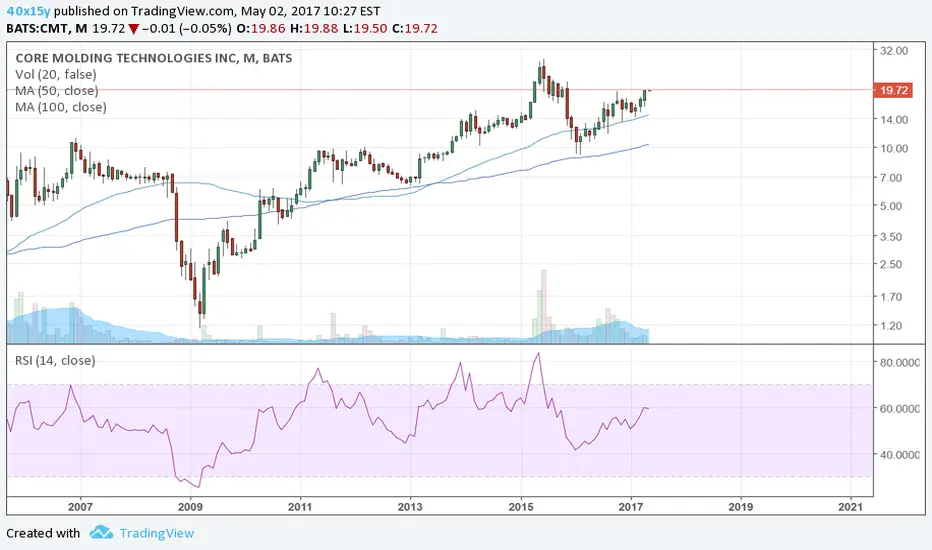Click the BATS:CMT ticker symbol text
Image resolution: width=932 pixels, height=550 pixels.
[x=38, y=28]
